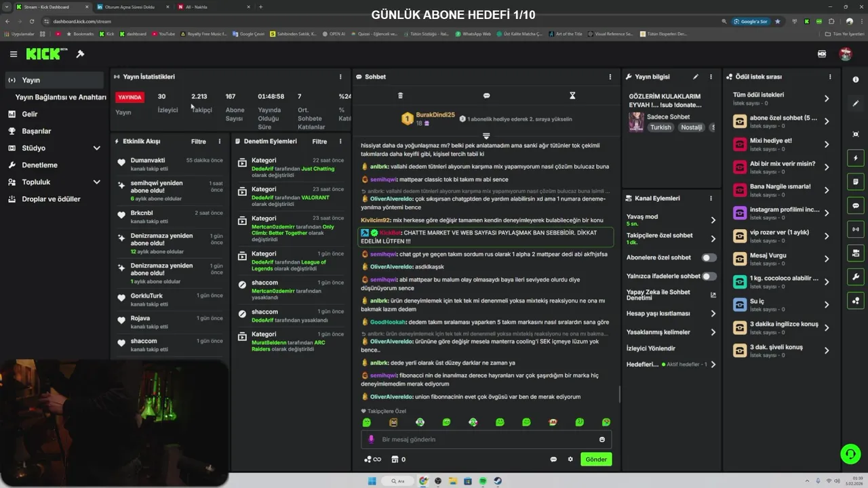The image size is (868, 488).
Task: Click the chat scrollbar
Action: pos(620,393)
